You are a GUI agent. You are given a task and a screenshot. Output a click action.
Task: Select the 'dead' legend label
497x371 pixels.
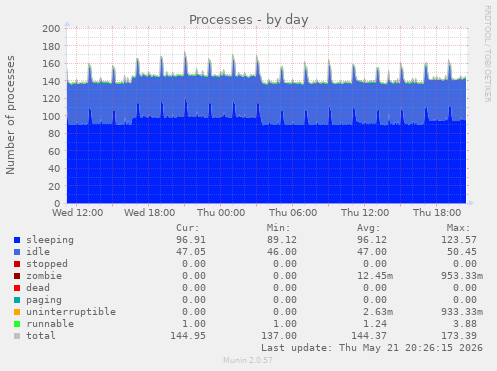(38, 288)
